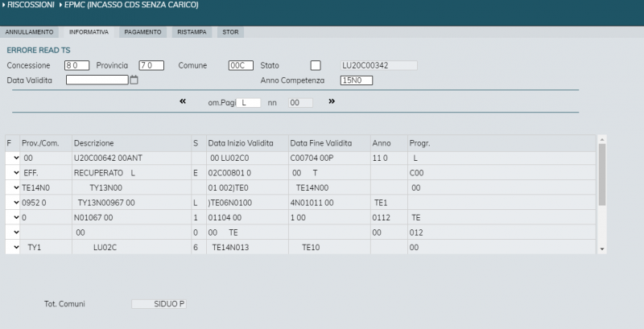Viewport: 644px width, 329px height.
Task: Open the Data Validita calendar picker
Action: coord(134,80)
